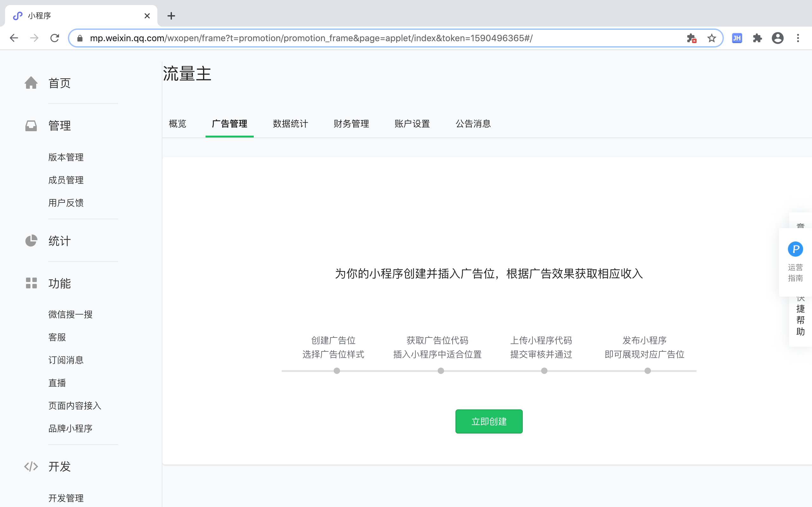Click the code brackets icon beside 开发
Image resolution: width=812 pixels, height=507 pixels.
[x=31, y=466]
